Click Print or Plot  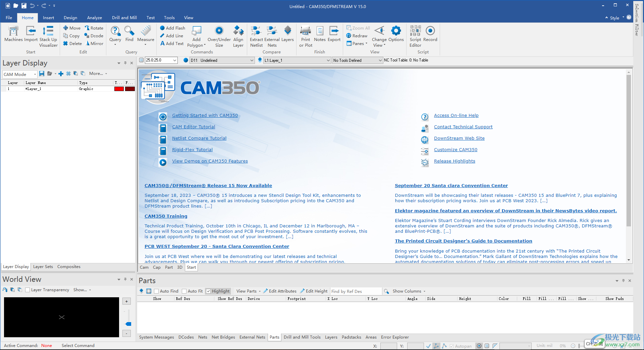click(306, 37)
